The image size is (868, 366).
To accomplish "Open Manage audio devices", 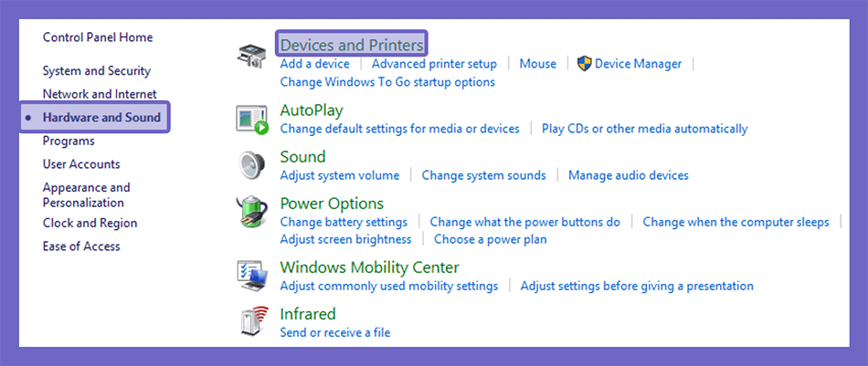I will [x=629, y=175].
